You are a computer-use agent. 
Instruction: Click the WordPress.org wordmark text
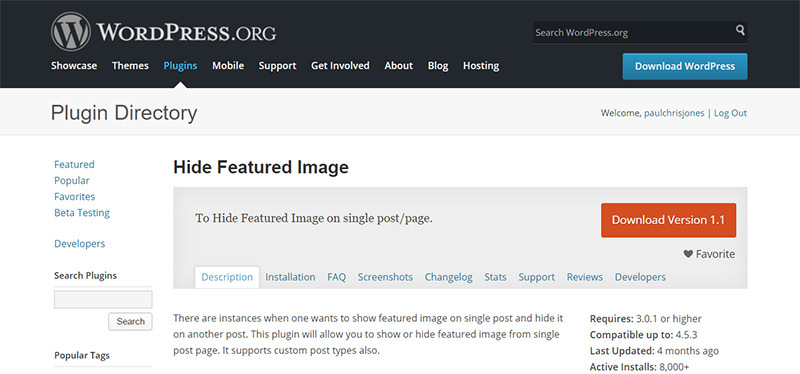186,32
